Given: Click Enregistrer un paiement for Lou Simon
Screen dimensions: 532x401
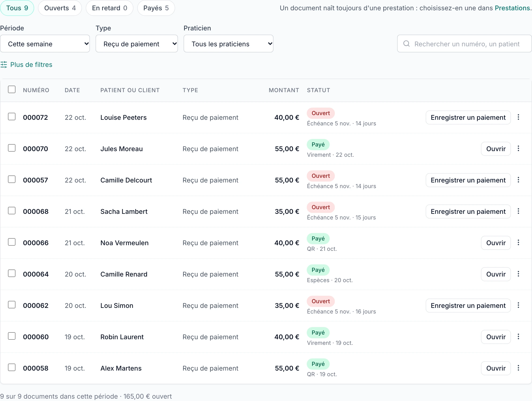Looking at the screenshot, I should click(x=468, y=306).
